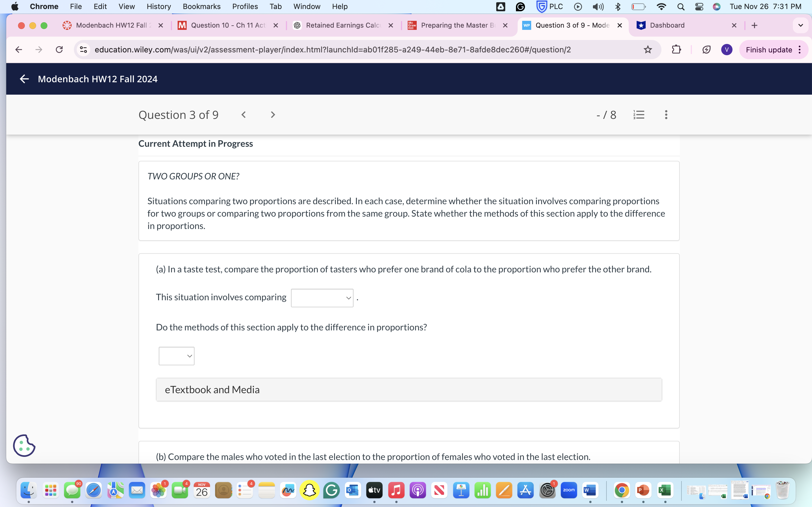812x507 pixels.
Task: Open the Bookmarks menu
Action: [202, 6]
